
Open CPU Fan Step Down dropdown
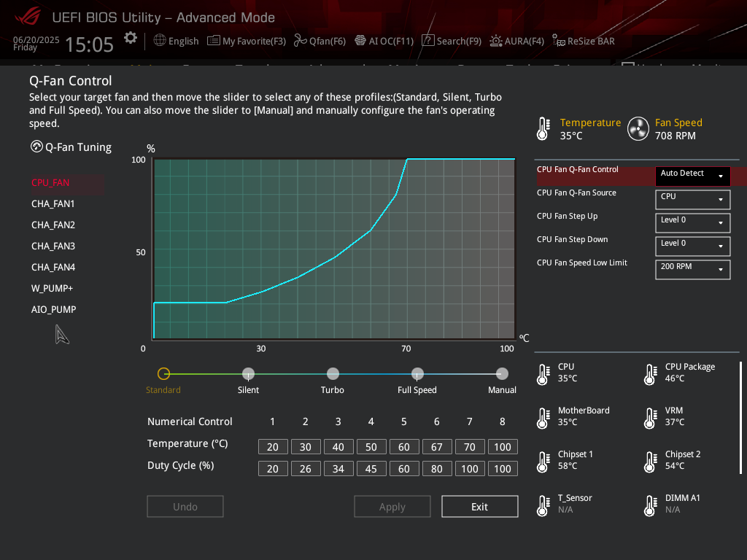point(693,246)
